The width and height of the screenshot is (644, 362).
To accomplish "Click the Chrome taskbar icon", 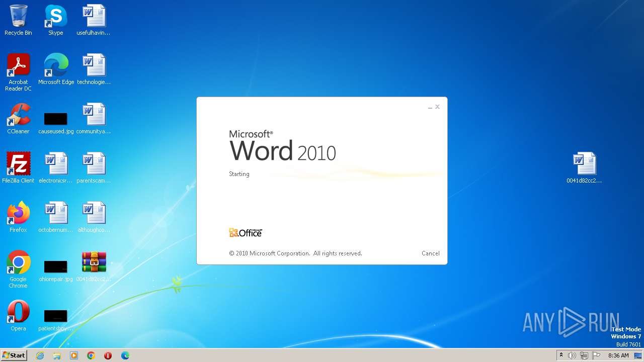I will (x=91, y=355).
